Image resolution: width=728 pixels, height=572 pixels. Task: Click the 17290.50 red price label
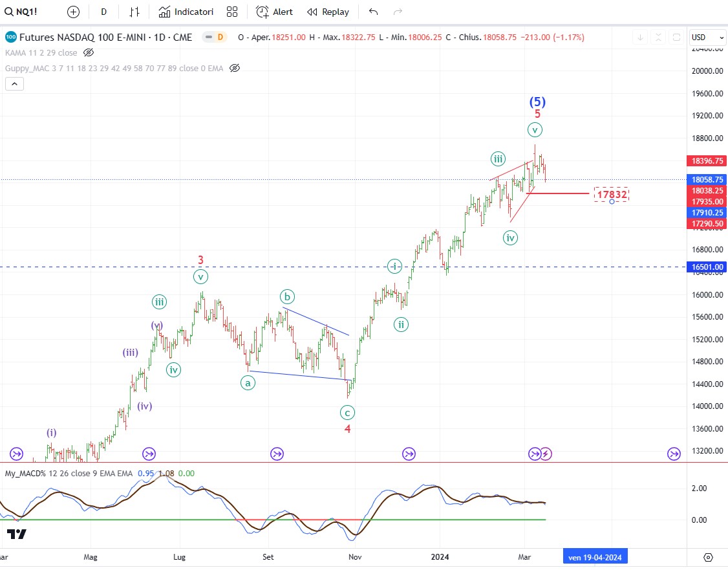point(707,223)
